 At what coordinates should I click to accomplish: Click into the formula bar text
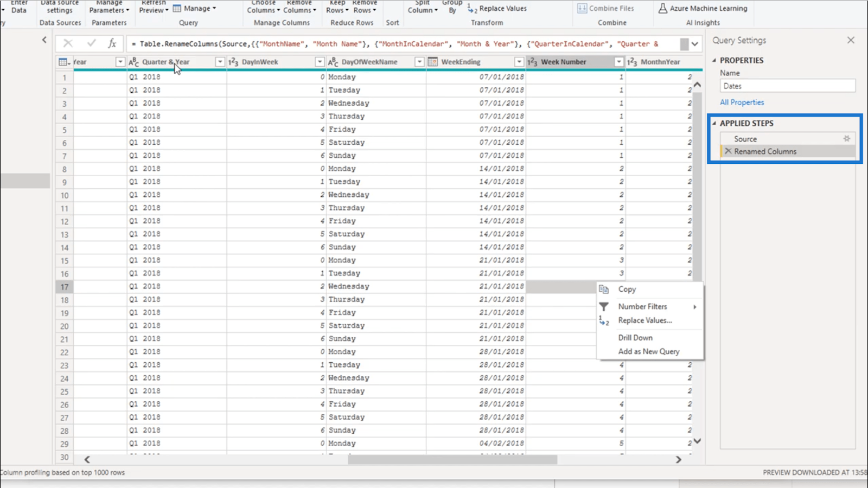[x=401, y=44]
